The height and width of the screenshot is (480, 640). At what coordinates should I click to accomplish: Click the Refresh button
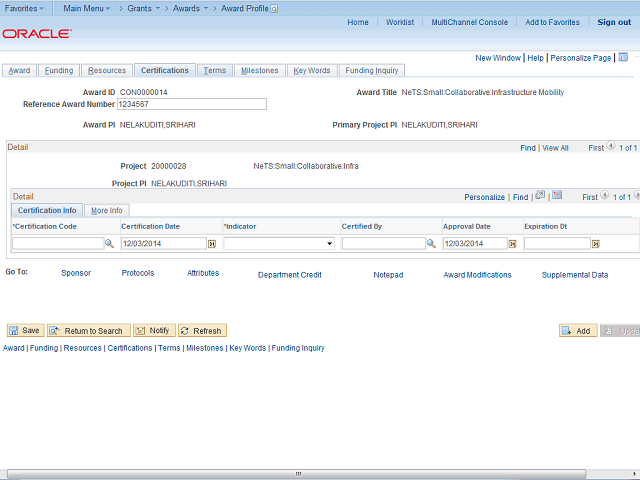202,330
